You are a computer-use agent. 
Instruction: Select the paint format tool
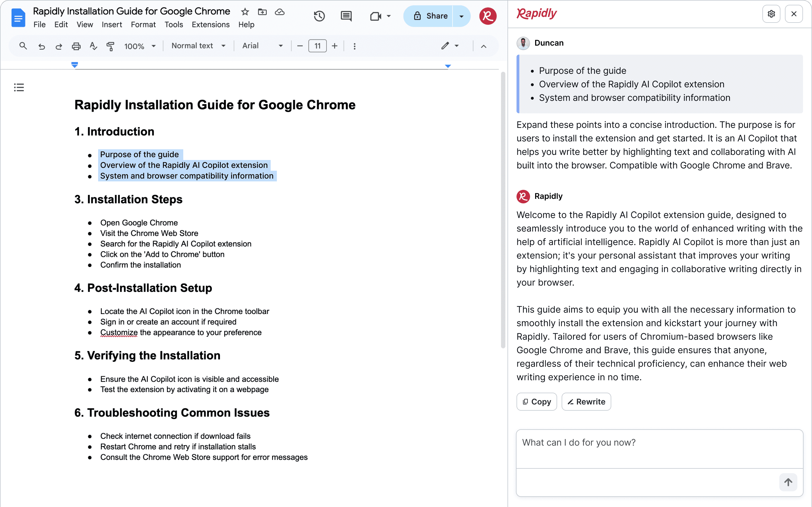pyautogui.click(x=110, y=46)
